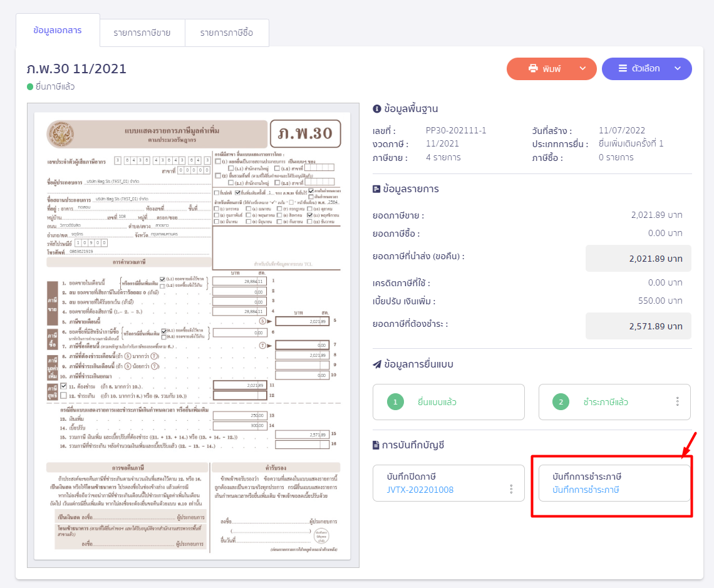Expand the ตัวเลือก dropdown arrow
The image size is (714, 588).
(677, 69)
